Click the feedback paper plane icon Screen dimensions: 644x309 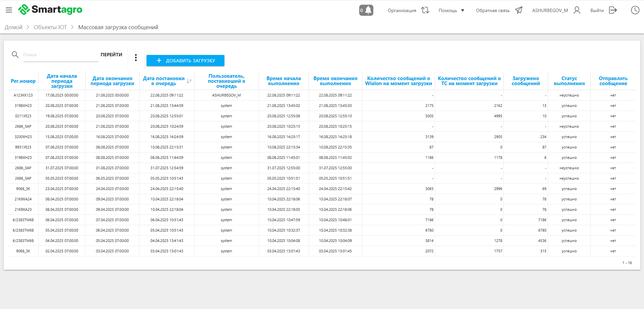coord(519,10)
